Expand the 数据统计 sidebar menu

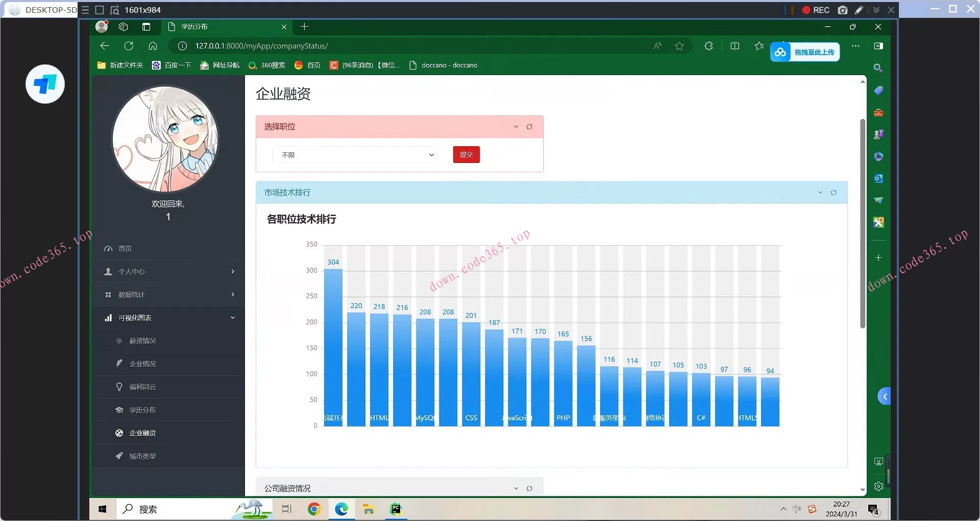[x=168, y=295]
